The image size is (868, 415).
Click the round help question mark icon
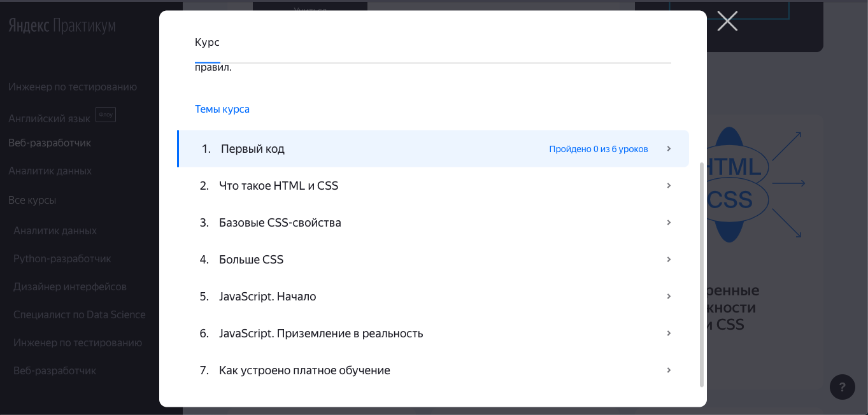click(x=842, y=386)
